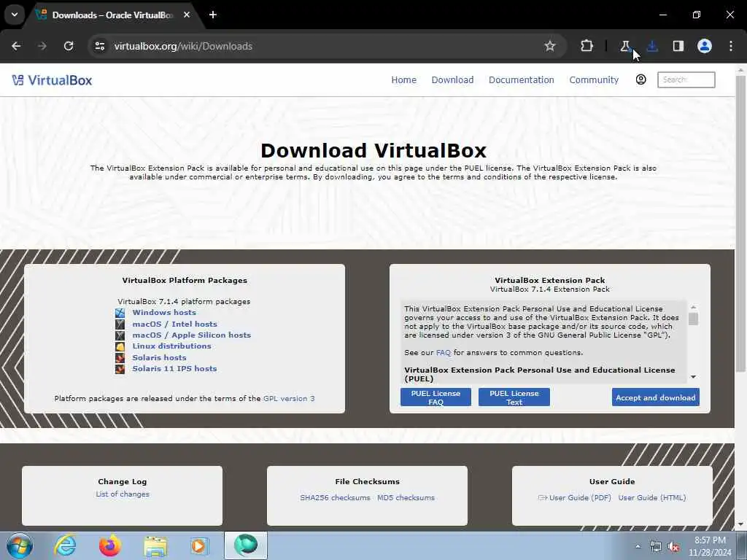Open the browser three-dot menu
The width and height of the screenshot is (747, 560).
coord(731,46)
